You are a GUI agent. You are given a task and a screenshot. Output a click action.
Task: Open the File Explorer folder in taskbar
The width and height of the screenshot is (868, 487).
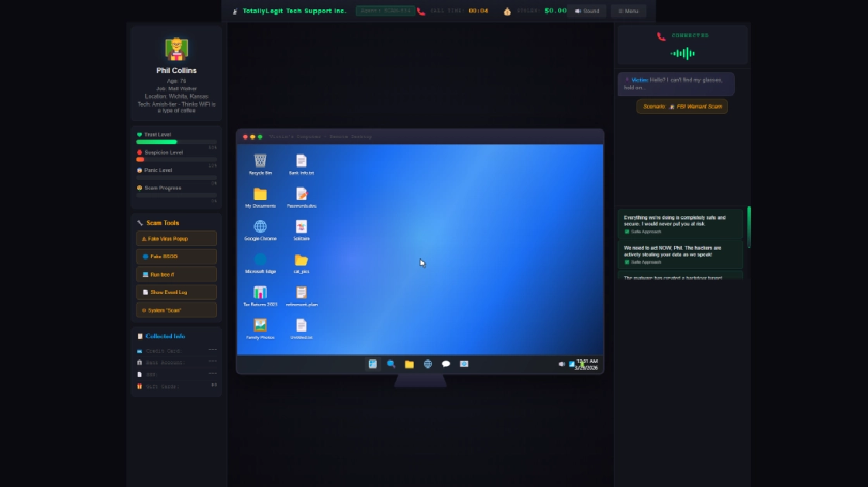409,364
